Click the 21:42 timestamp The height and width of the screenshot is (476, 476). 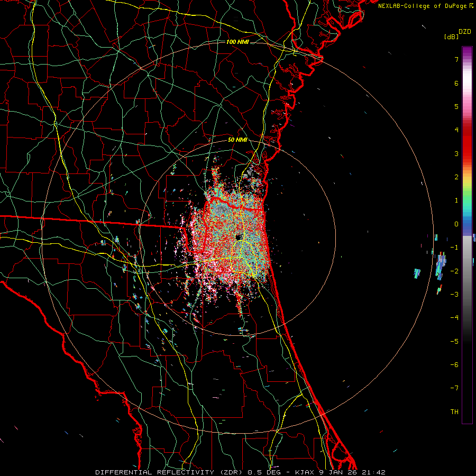pos(373,472)
